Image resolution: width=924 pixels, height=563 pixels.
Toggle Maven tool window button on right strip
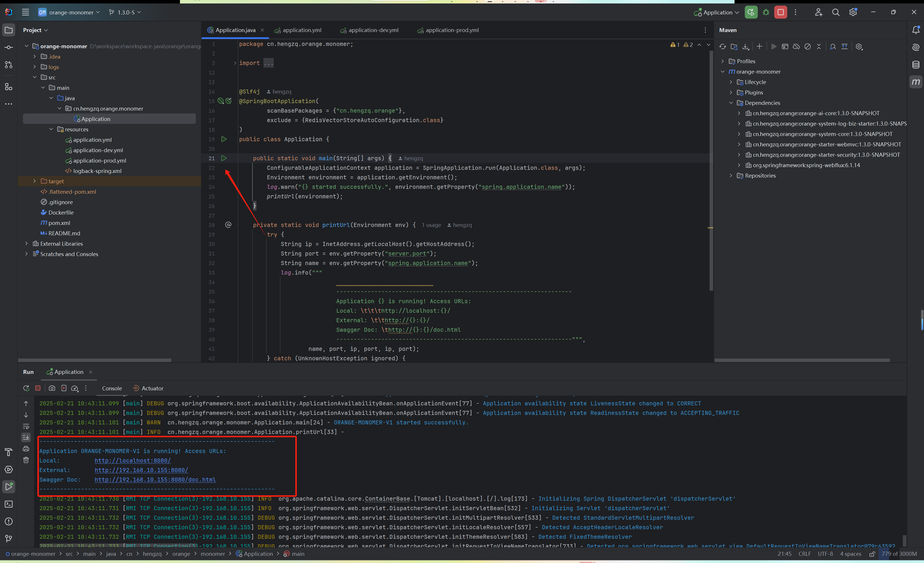click(x=916, y=82)
